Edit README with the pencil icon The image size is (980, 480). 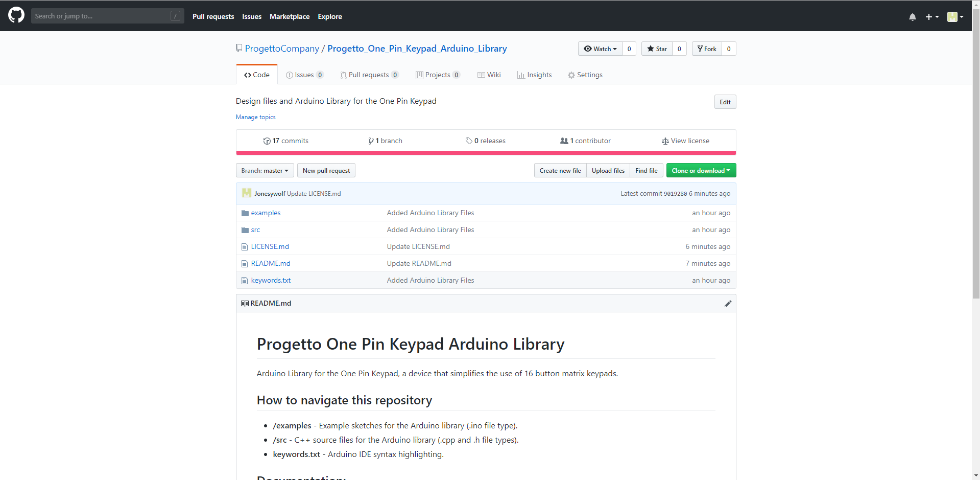click(728, 304)
